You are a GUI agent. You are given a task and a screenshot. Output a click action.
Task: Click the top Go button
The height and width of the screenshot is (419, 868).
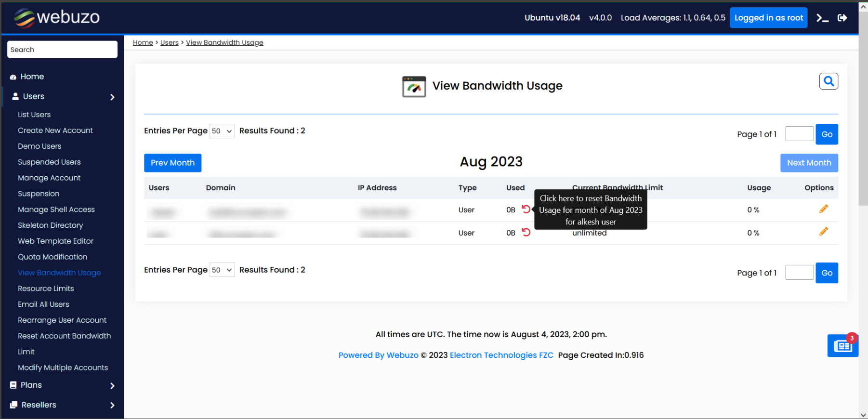(x=827, y=134)
